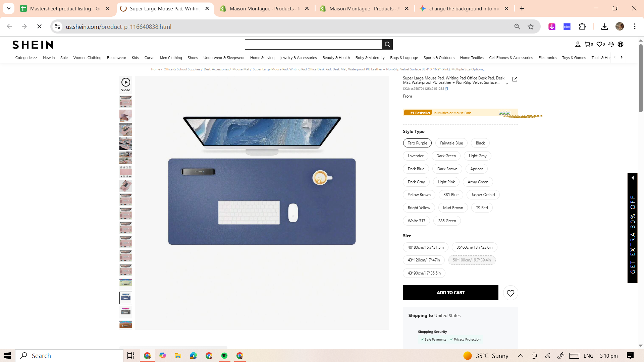Click the search magnifier button
The width and height of the screenshot is (644, 362).
[x=387, y=44]
